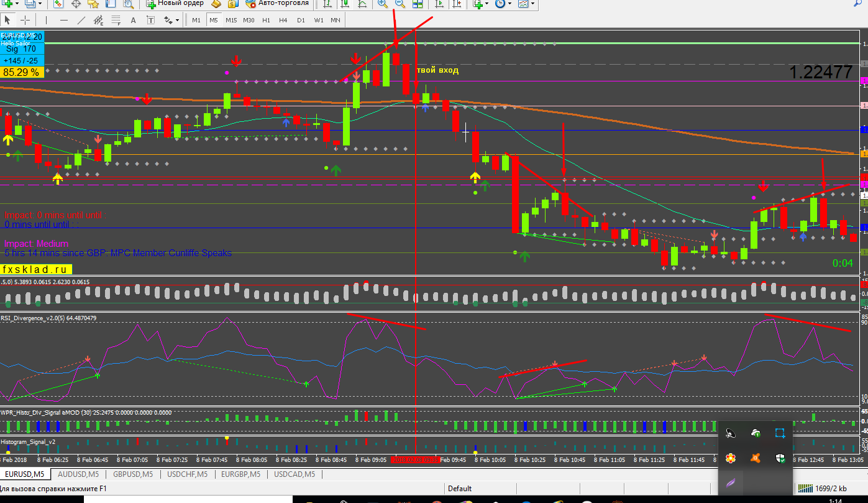Click the Новый ордер button

pyautogui.click(x=175, y=4)
